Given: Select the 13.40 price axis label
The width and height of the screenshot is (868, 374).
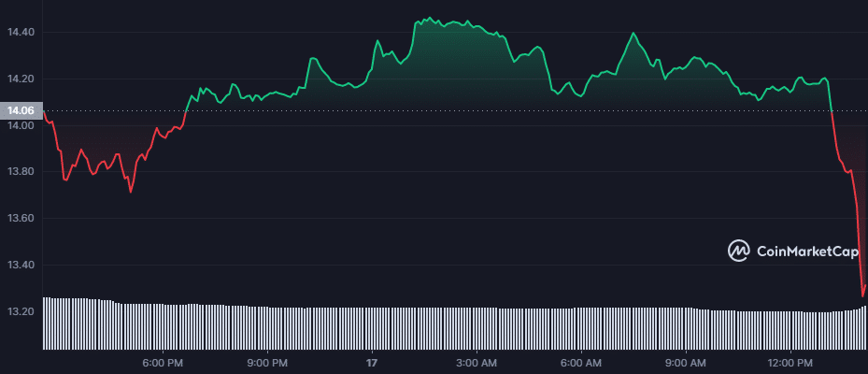Looking at the screenshot, I should coord(21,265).
